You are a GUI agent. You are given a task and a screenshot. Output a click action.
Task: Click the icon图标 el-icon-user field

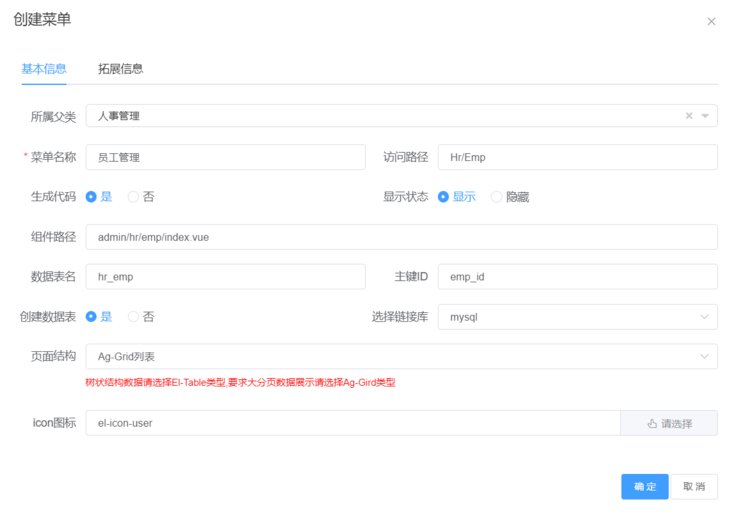[353, 423]
